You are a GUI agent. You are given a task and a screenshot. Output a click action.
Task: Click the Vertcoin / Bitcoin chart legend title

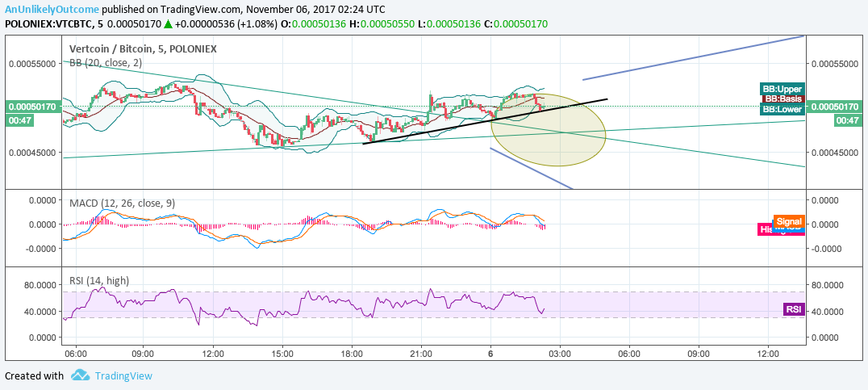(x=143, y=48)
